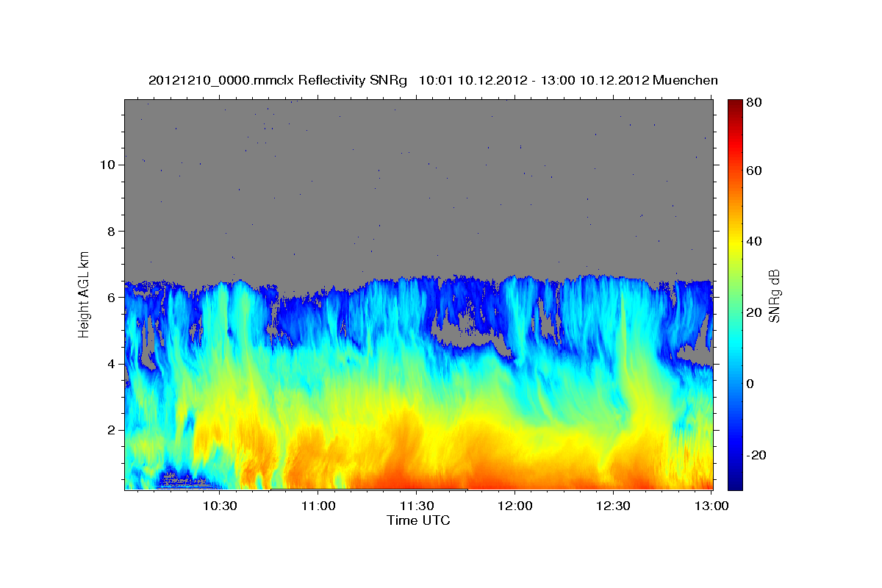Click the 'SNRg dB' colorbar label

coord(773,295)
